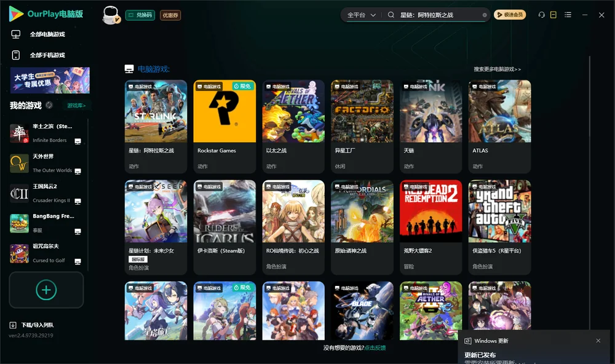This screenshot has width=615, height=364.
Task: Click the plus add-game button
Action: [x=46, y=290]
